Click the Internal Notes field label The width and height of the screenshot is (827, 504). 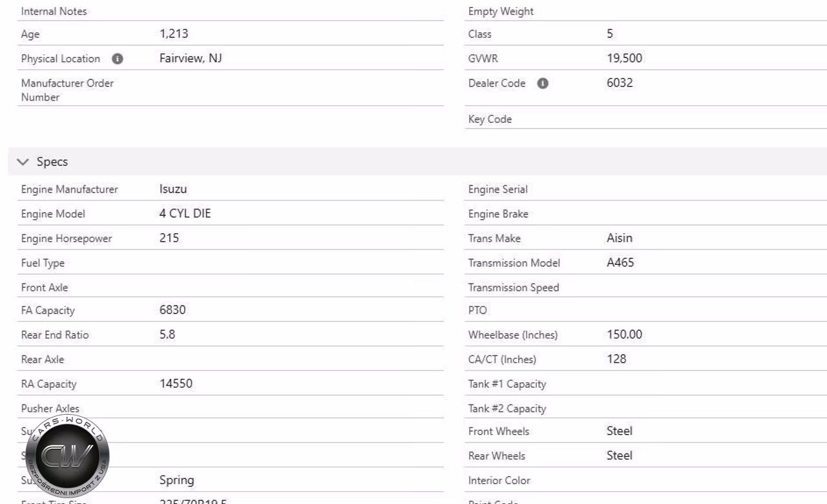(54, 12)
